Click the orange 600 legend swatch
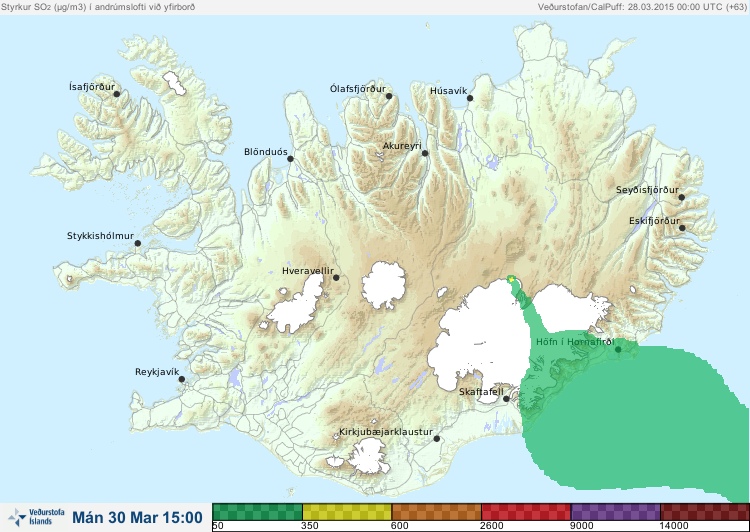Screen dimensions: 750x532 pyautogui.click(x=436, y=512)
